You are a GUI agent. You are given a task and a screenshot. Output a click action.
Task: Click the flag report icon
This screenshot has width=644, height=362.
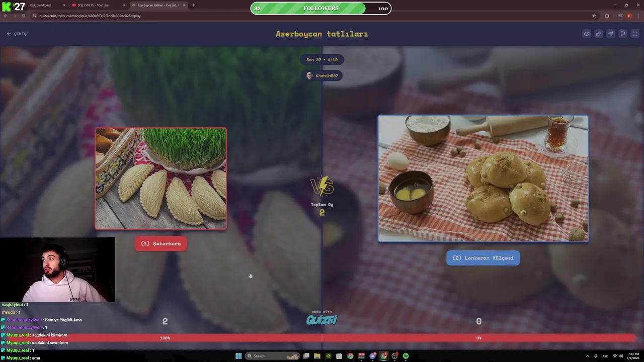click(623, 34)
